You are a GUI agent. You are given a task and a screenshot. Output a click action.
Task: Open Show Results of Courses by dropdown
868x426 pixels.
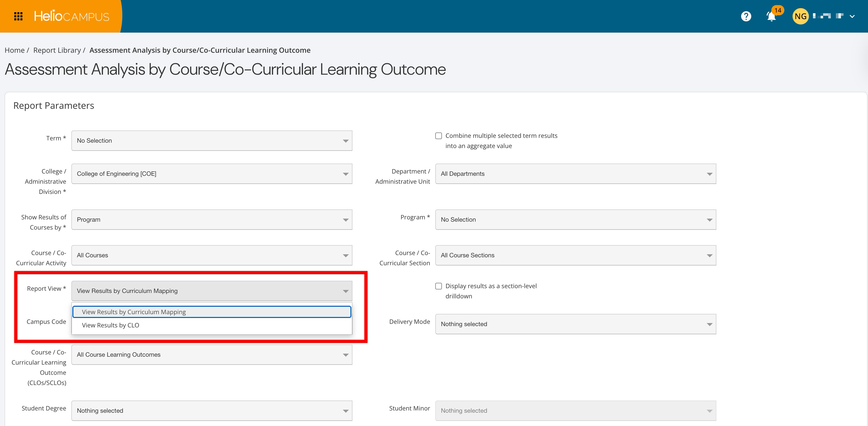pyautogui.click(x=212, y=220)
